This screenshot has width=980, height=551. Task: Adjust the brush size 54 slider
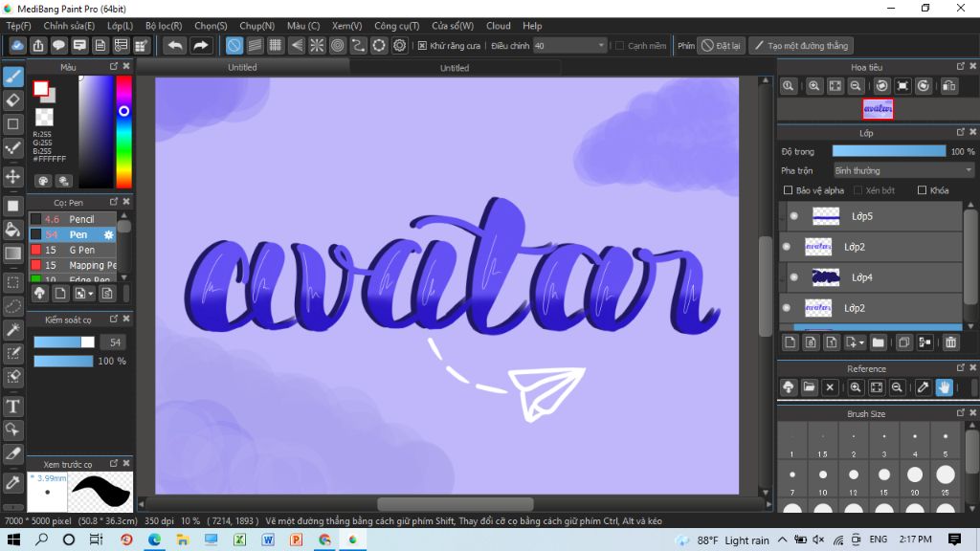click(x=64, y=342)
